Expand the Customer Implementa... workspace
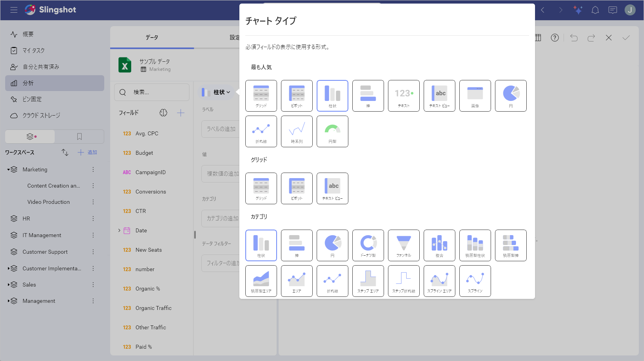The width and height of the screenshot is (644, 361). click(8, 268)
